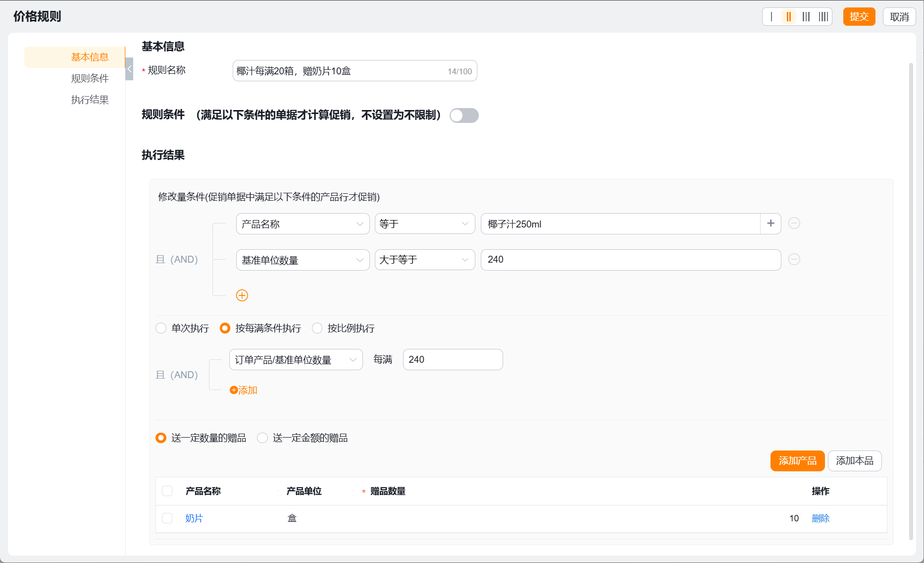Click the 操作 column header
Viewport: 924px width, 563px height.
821,491
